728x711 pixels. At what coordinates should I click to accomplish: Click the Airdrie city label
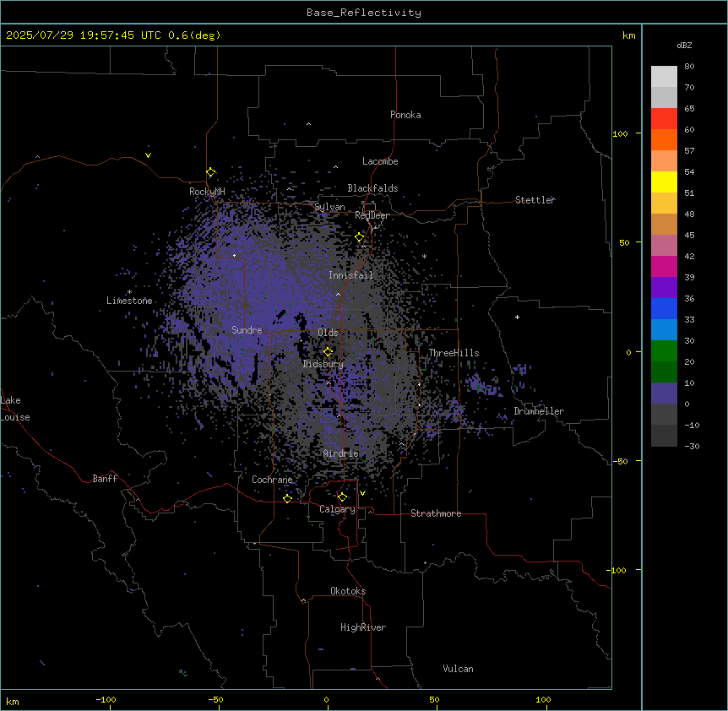(x=340, y=453)
